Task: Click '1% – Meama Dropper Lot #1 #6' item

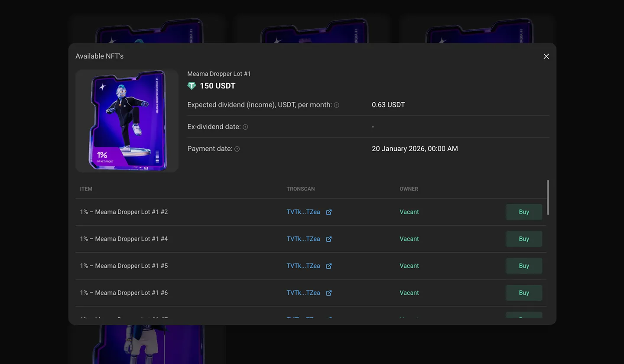Action: tap(124, 292)
